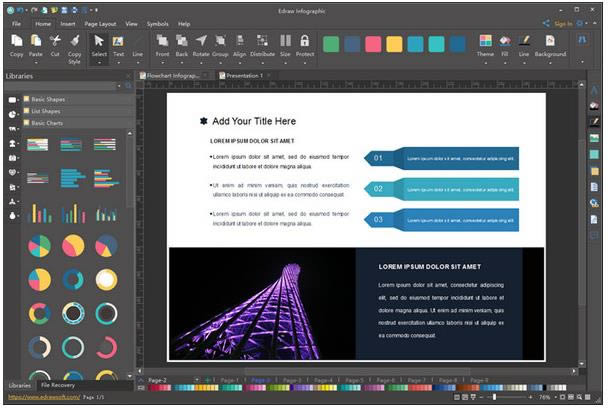Screen dimensions: 616x410
Task: Pick the pink color theme swatch
Action: pos(374,44)
